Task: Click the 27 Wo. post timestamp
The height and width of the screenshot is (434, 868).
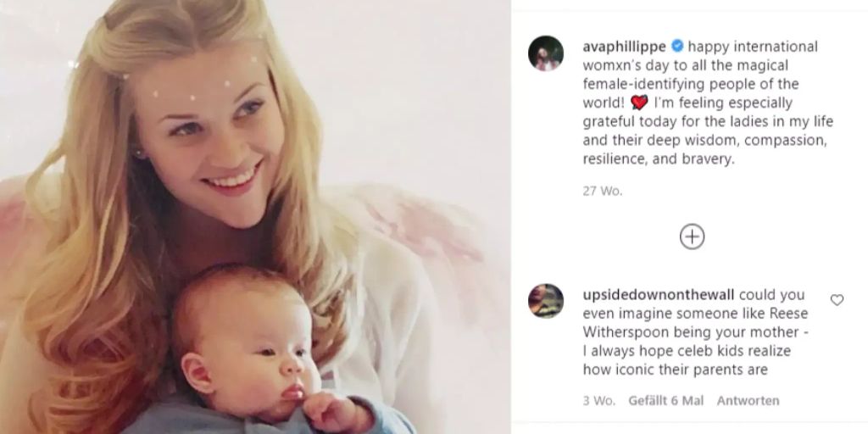Action: pyautogui.click(x=603, y=192)
